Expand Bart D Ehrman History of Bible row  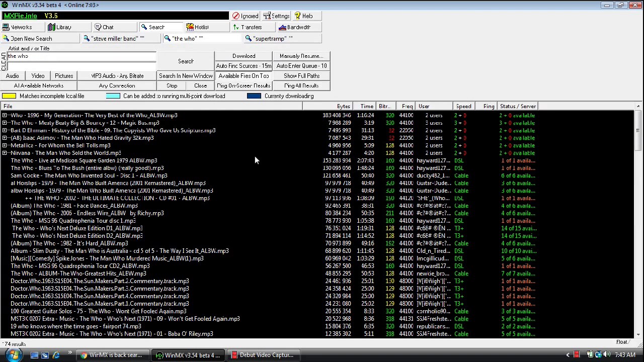5,130
